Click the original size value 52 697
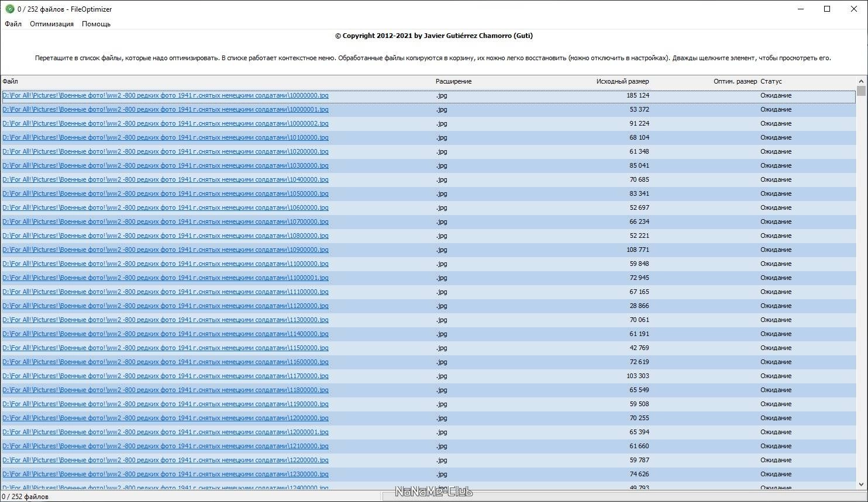Screen dimensions: 868x502 [x=639, y=207]
